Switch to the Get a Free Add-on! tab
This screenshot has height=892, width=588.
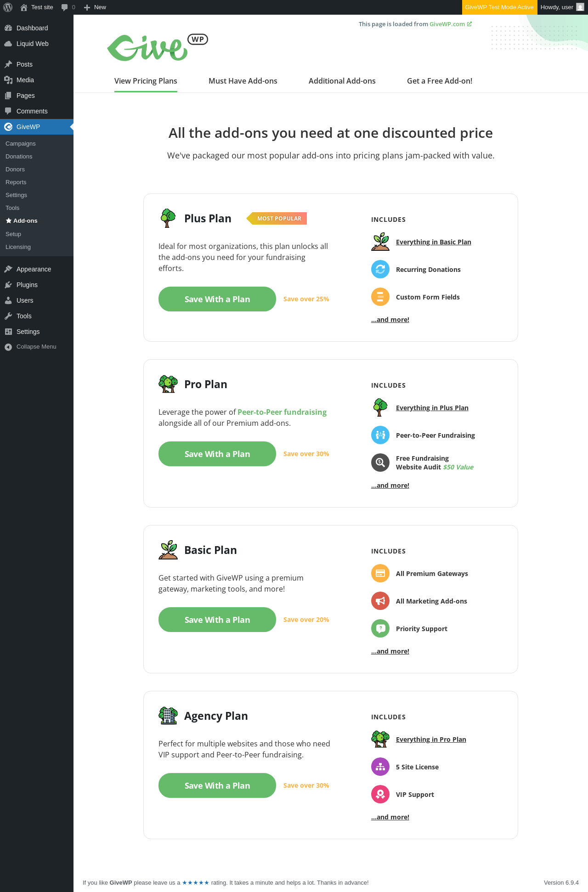(x=440, y=81)
